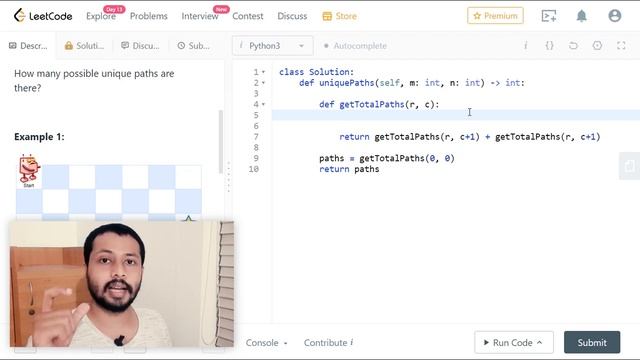Click the 'return paths' code line
Image resolution: width=640 pixels, height=360 pixels.
click(x=349, y=169)
